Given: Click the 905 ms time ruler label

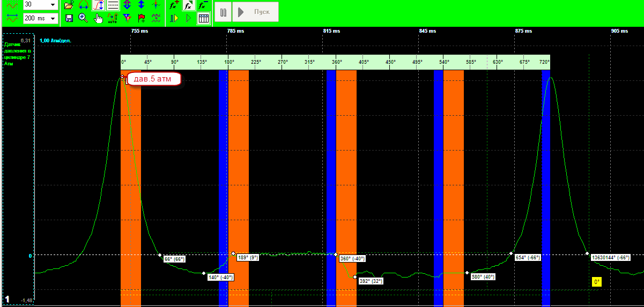Looking at the screenshot, I should coord(619,31).
